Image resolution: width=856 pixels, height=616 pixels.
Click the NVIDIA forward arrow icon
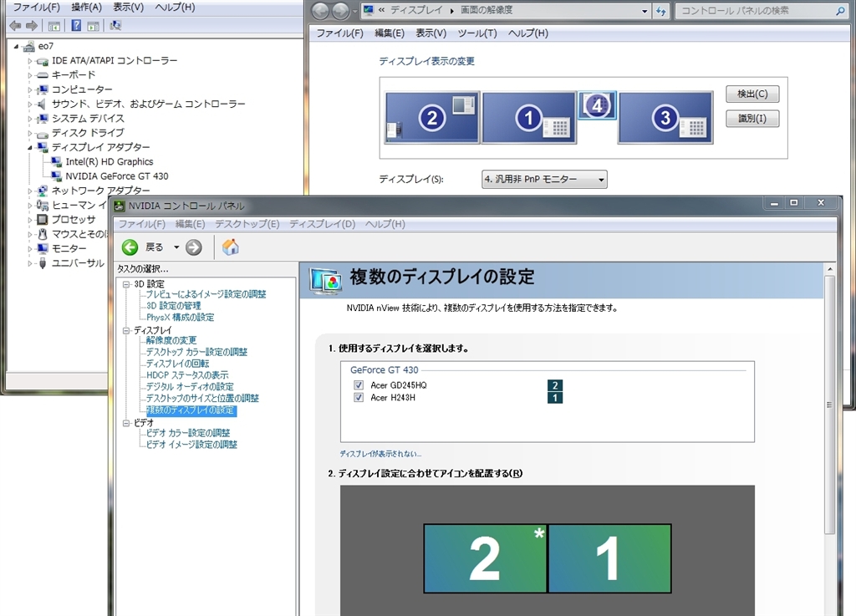coord(193,247)
